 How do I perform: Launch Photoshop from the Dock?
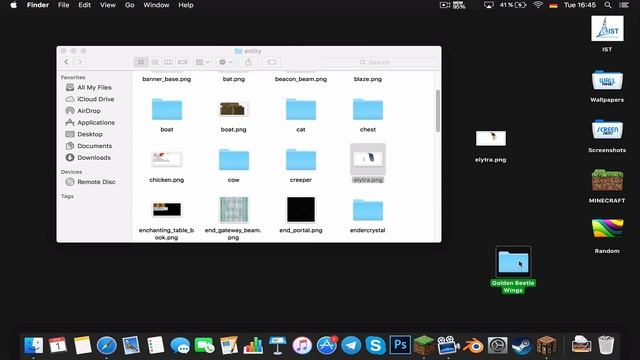[x=400, y=345]
